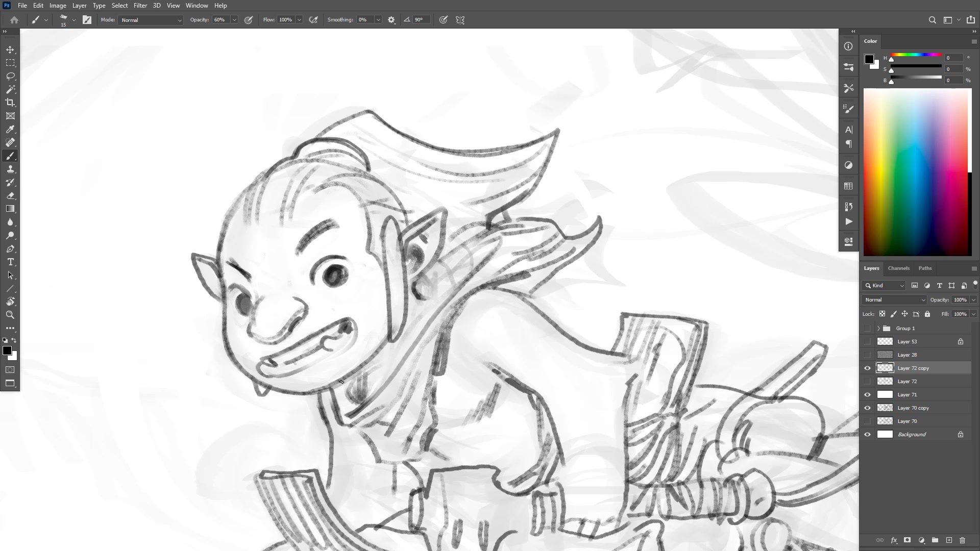The width and height of the screenshot is (980, 551).
Task: Hide the Background layer
Action: point(867,434)
